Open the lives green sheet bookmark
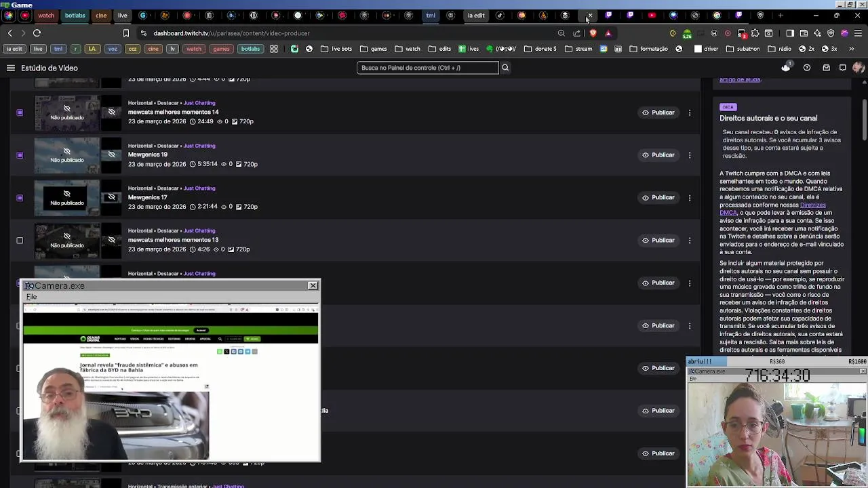Screen dimensions: 868x488 tap(469, 49)
